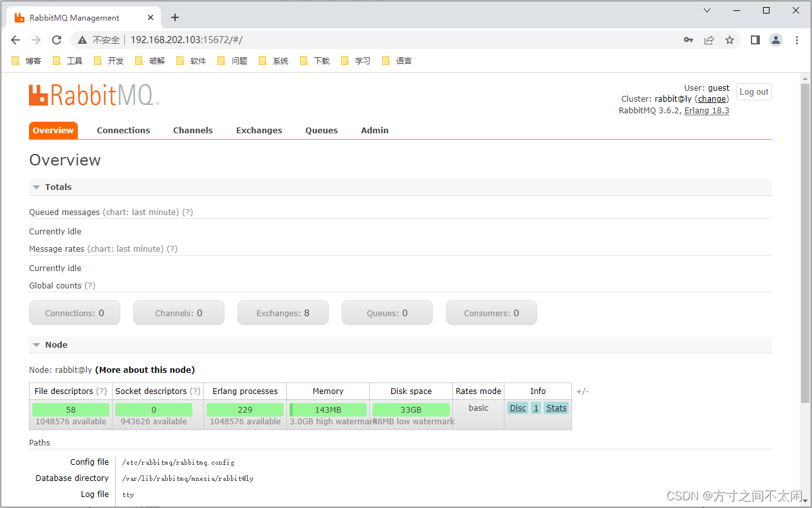The width and height of the screenshot is (812, 508).
Task: Click the File descriptors 58 usage bar
Action: (x=71, y=409)
